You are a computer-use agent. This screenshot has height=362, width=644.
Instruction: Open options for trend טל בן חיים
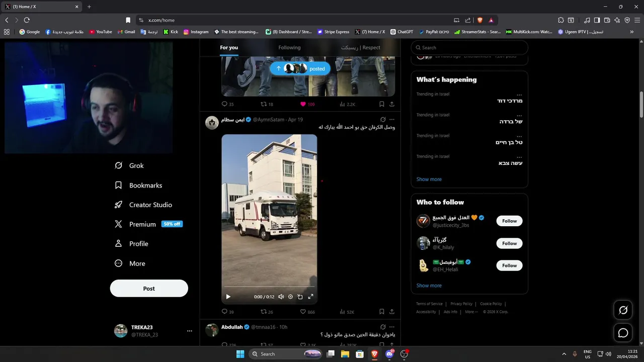(x=519, y=136)
